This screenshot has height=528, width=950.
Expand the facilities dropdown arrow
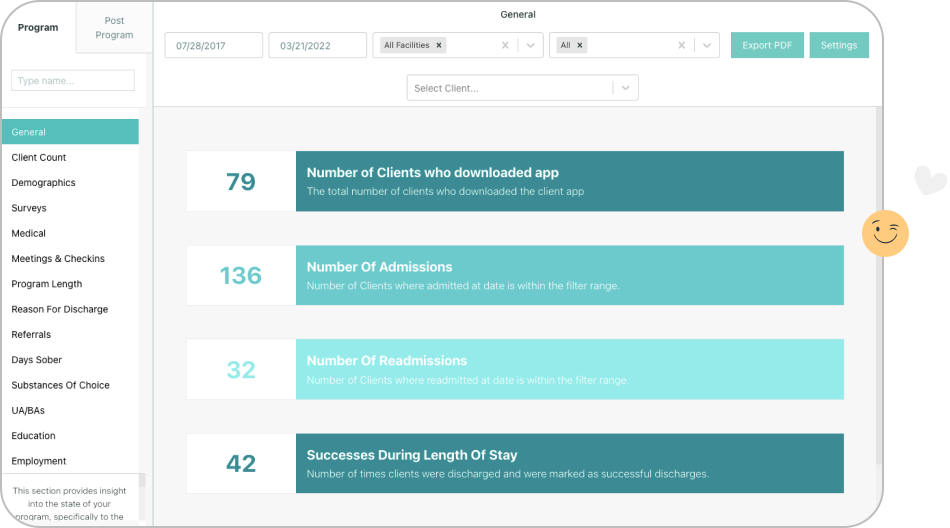click(x=531, y=46)
